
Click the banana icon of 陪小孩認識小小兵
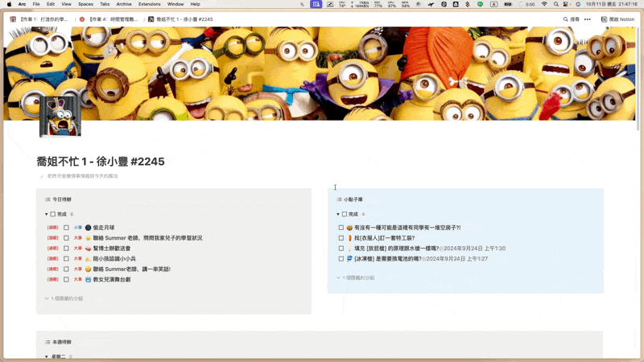pyautogui.click(x=88, y=258)
